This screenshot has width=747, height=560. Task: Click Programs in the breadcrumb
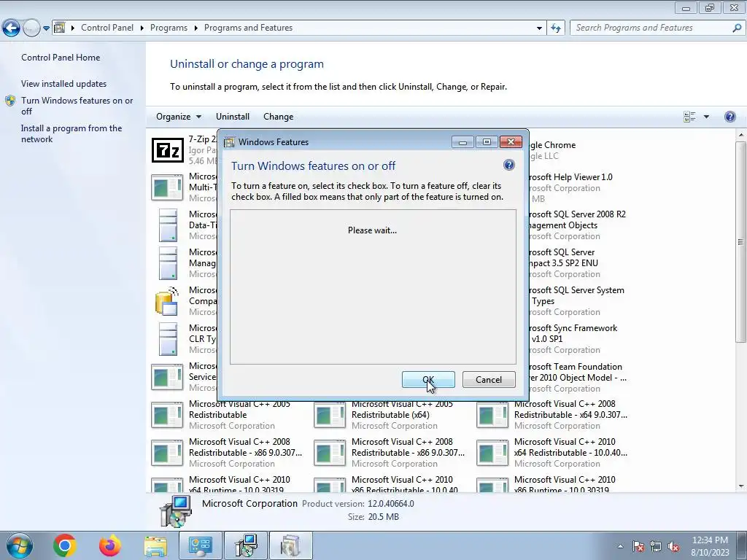(x=169, y=28)
